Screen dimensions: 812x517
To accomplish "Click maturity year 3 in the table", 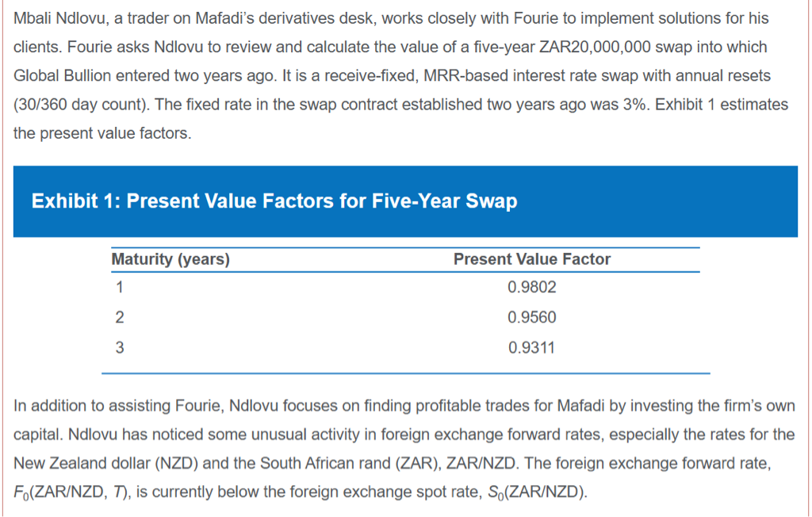I will pos(119,347).
